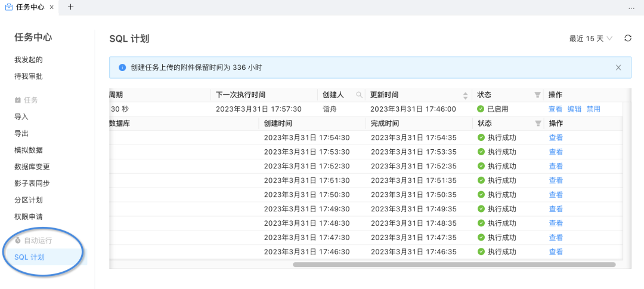Viewport: 644px width, 289px height.
Task: Click next execution time 2023年3月31日 17:57:30
Action: (x=259, y=109)
